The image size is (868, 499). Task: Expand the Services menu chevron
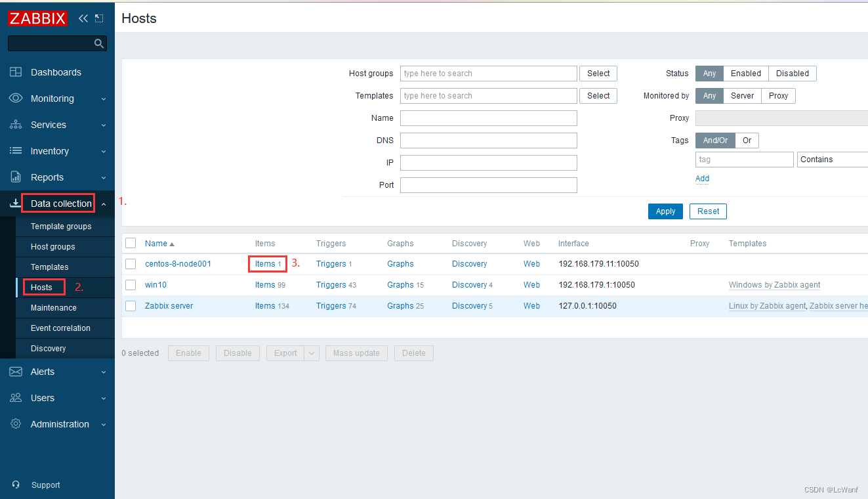pyautogui.click(x=104, y=125)
